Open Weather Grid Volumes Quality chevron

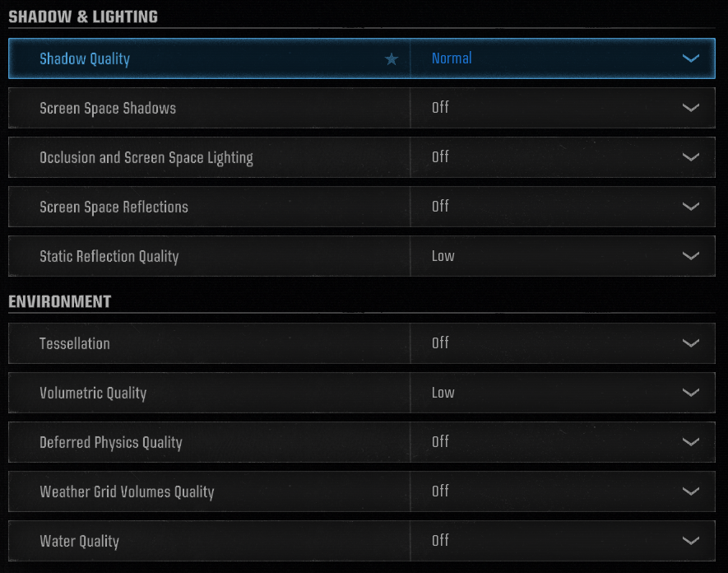(690, 491)
